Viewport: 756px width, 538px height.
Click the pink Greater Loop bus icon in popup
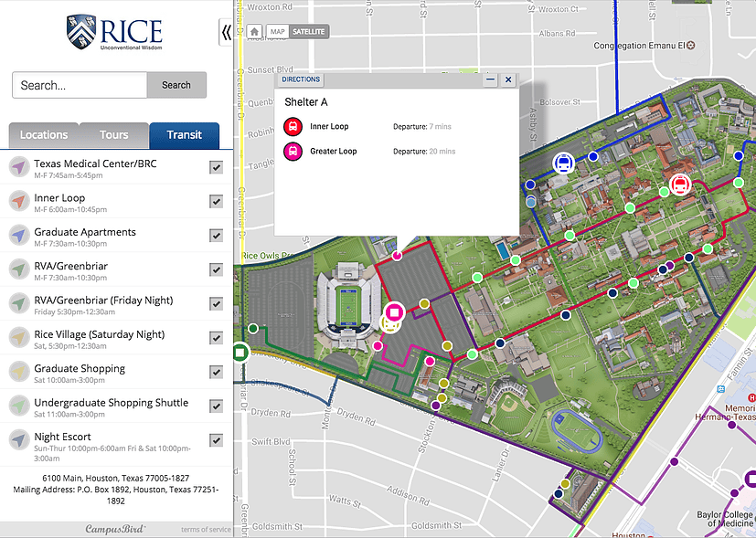[293, 152]
